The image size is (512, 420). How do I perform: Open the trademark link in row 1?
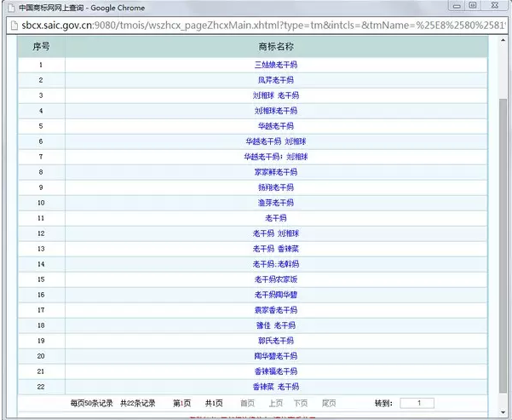click(275, 65)
